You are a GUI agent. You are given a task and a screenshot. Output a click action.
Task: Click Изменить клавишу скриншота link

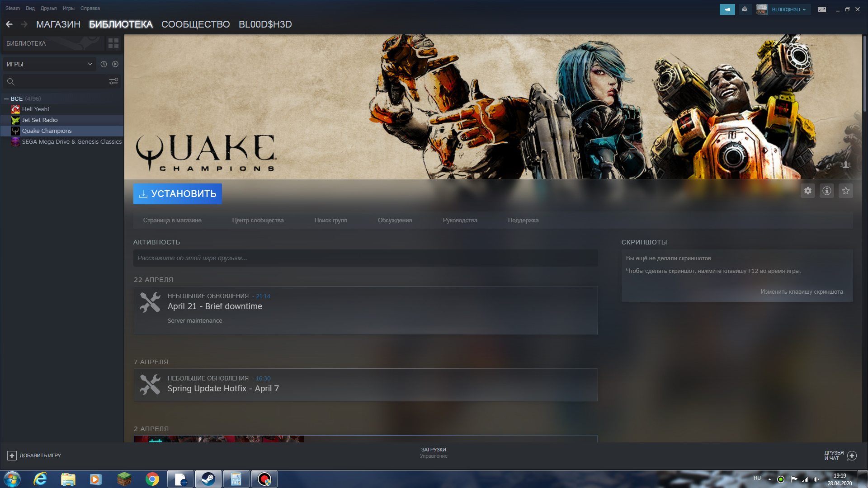(x=802, y=292)
